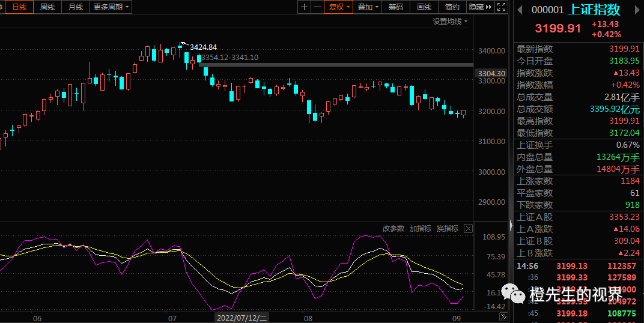Select 上证B股 value 309.04

click(x=627, y=241)
